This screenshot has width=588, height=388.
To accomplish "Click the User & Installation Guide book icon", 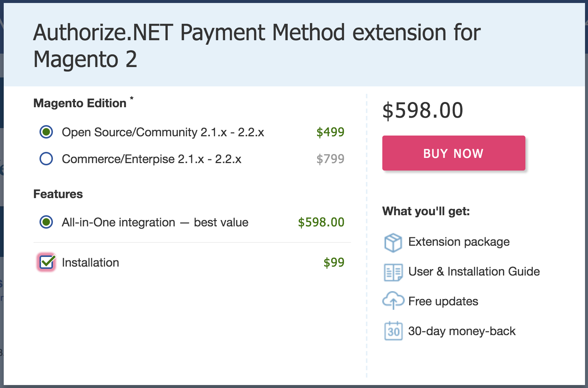I will click(x=393, y=272).
